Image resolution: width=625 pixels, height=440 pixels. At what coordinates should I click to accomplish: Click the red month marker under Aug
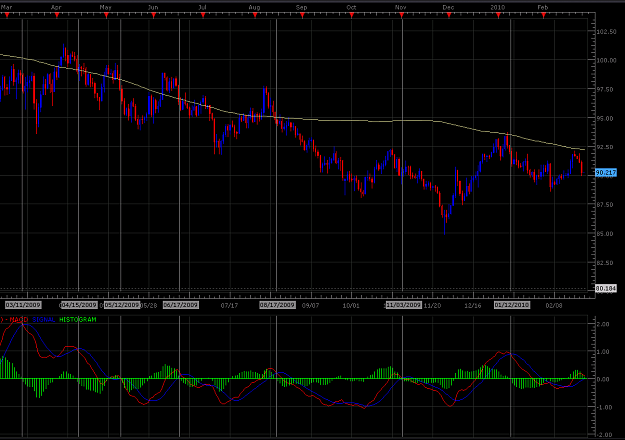255,15
